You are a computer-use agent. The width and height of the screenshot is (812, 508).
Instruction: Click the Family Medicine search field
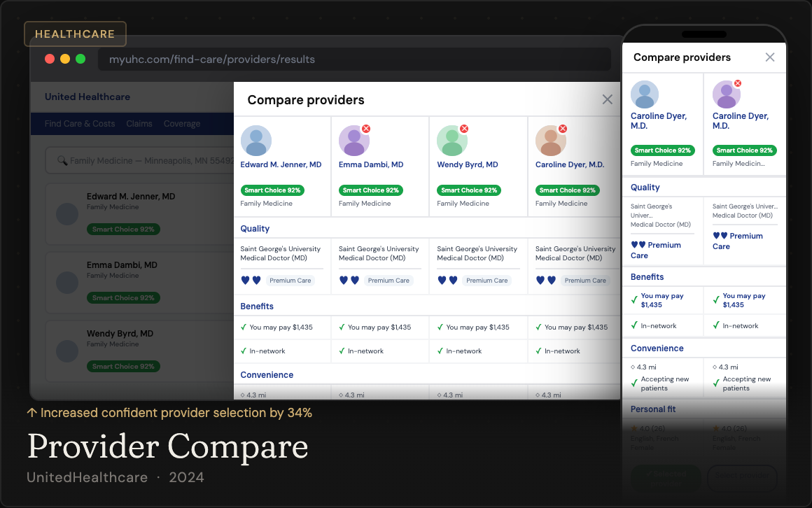click(x=140, y=160)
